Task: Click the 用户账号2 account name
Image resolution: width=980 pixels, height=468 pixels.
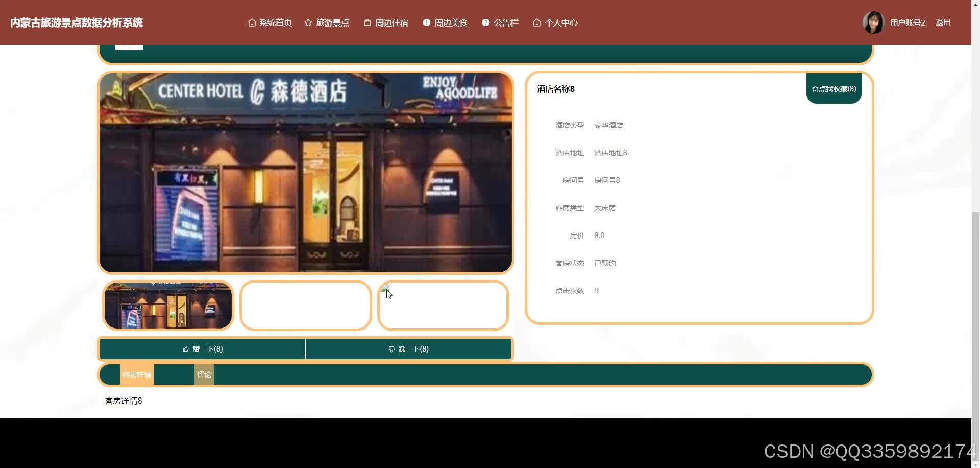Action: pyautogui.click(x=908, y=22)
